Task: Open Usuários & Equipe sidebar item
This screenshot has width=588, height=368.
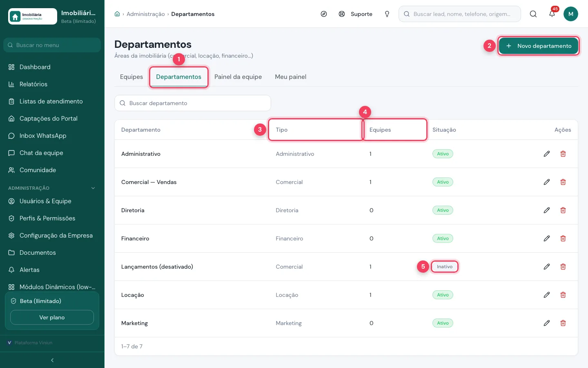Action: pos(52,201)
